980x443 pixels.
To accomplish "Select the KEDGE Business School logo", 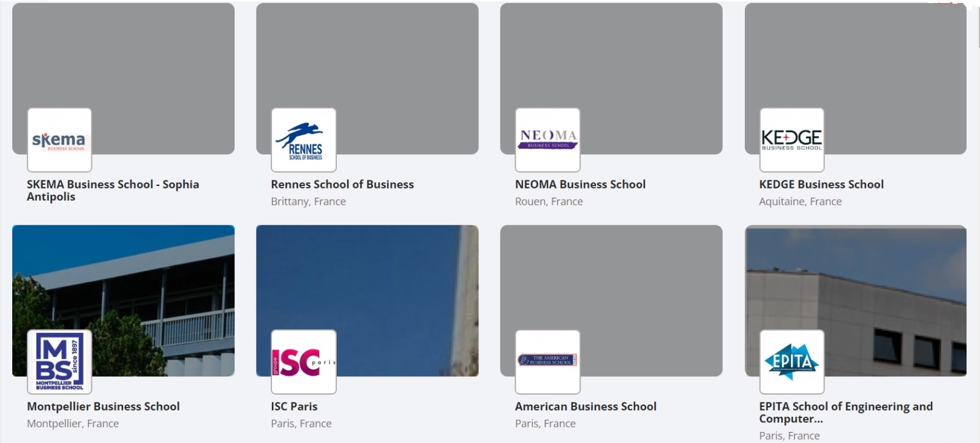I will (792, 140).
